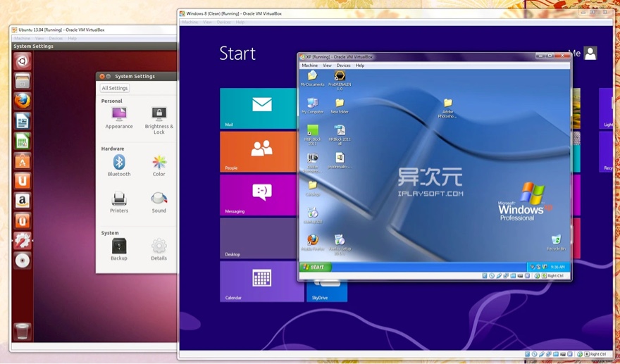Open the Mail tile on Windows 8 Start
Viewport: 620px width, 364px height.
pos(258,108)
